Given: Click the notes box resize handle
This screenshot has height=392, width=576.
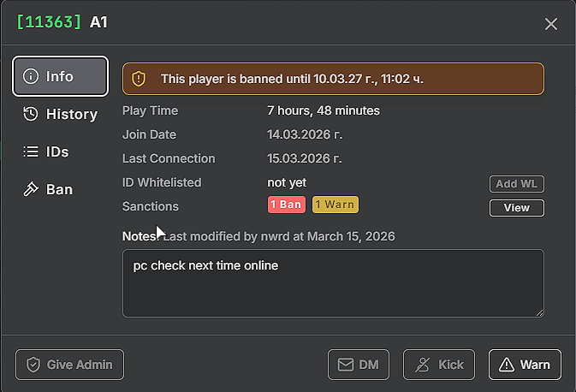Looking at the screenshot, I should click(x=540, y=312).
